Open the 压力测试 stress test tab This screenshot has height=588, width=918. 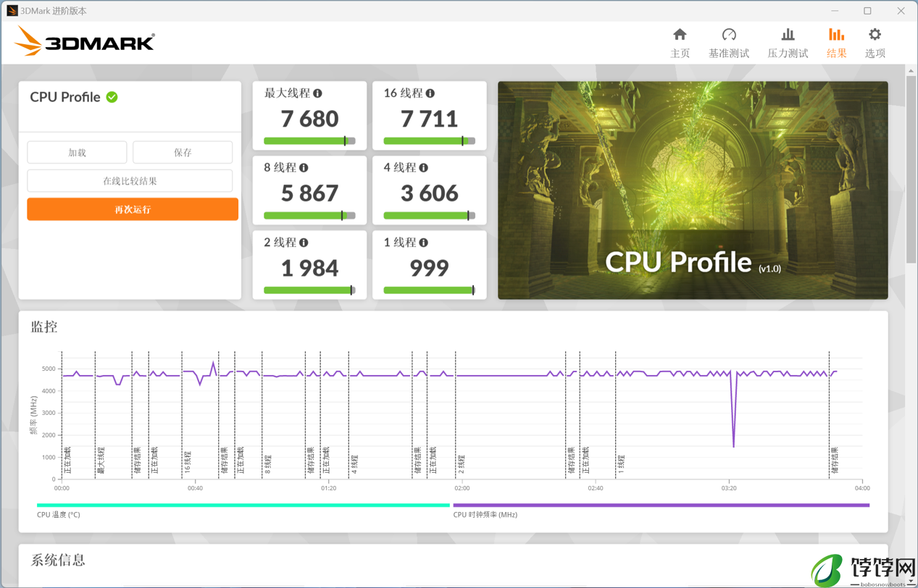click(788, 43)
